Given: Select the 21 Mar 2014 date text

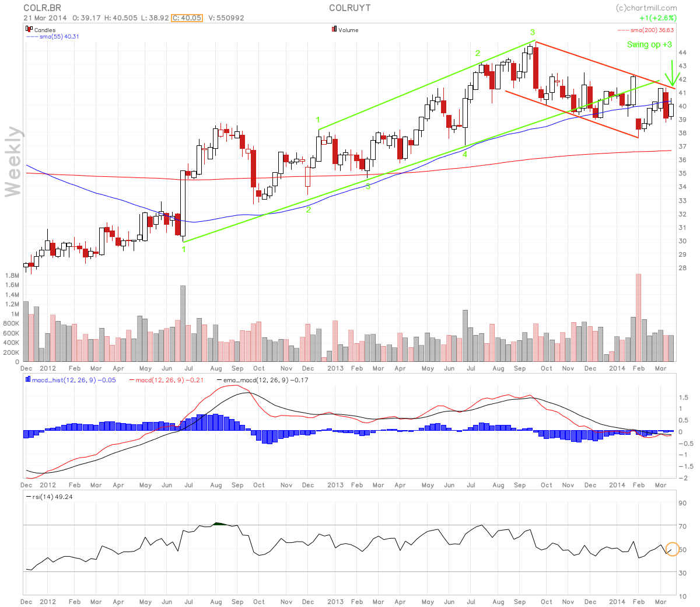Looking at the screenshot, I should pyautogui.click(x=46, y=18).
